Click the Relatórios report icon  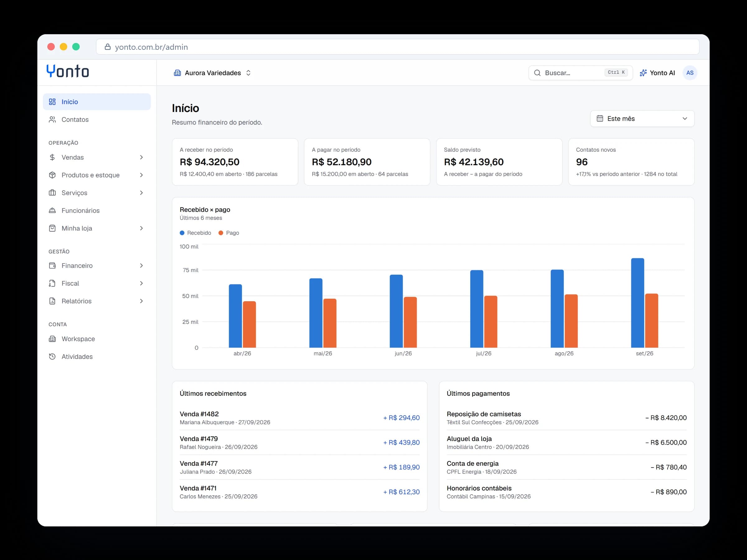pyautogui.click(x=52, y=301)
